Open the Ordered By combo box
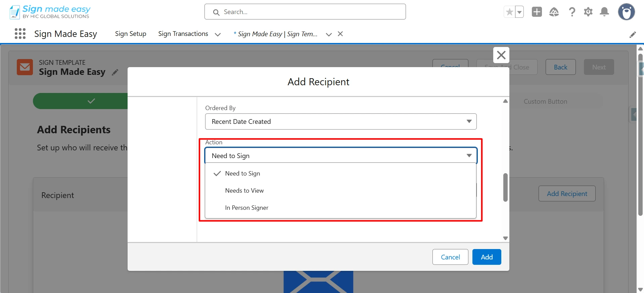 (341, 121)
